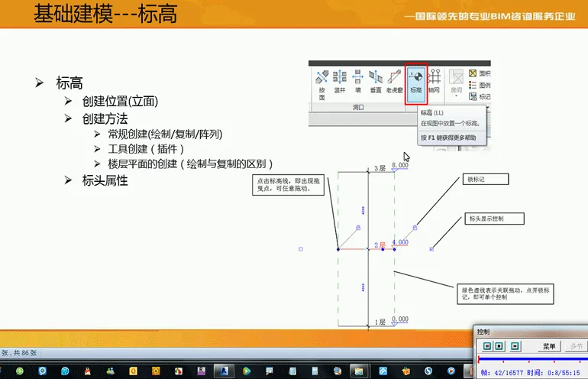Click tooltip text '按 F1 键获得更多帮助'
Viewport: 588px width, 379px height.
coord(448,138)
